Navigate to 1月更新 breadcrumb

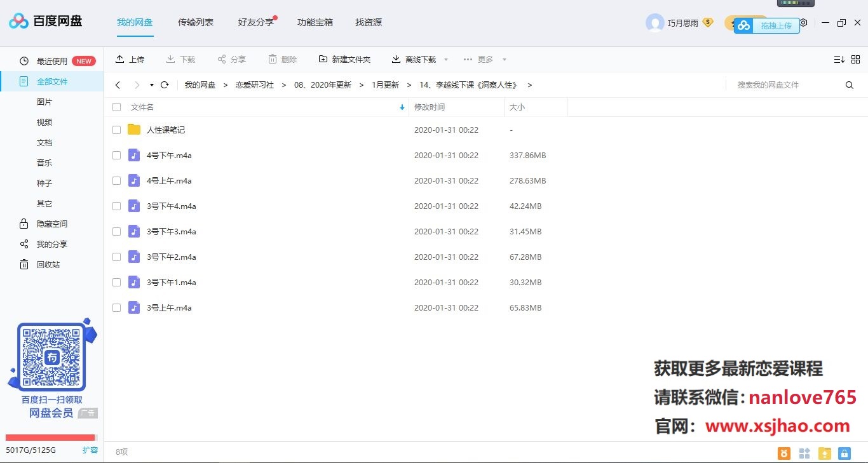point(386,85)
